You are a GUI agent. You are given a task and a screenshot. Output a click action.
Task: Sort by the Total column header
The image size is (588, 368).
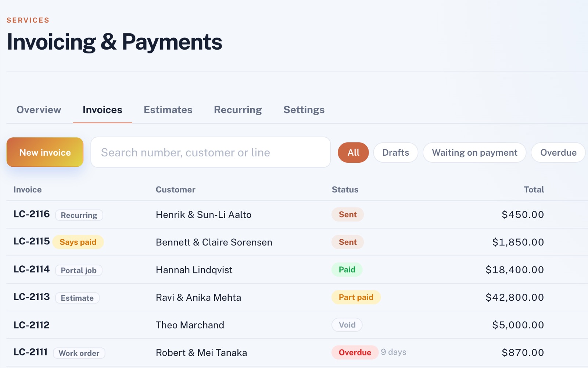tap(534, 190)
